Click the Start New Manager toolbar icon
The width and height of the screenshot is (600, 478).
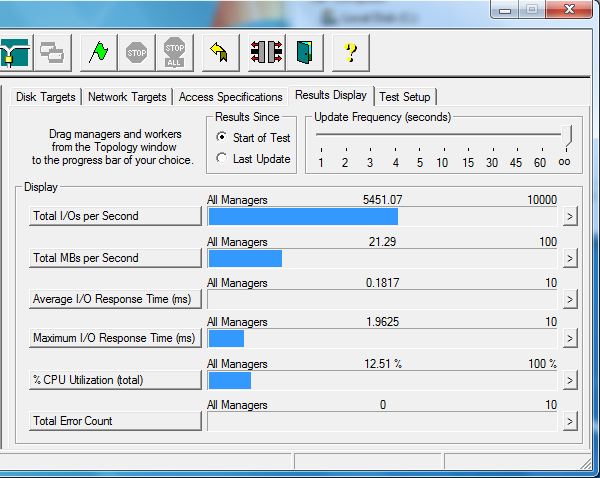coord(15,52)
